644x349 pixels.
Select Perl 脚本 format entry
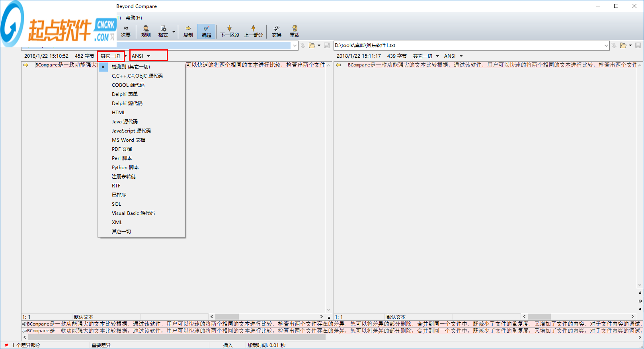(141, 158)
